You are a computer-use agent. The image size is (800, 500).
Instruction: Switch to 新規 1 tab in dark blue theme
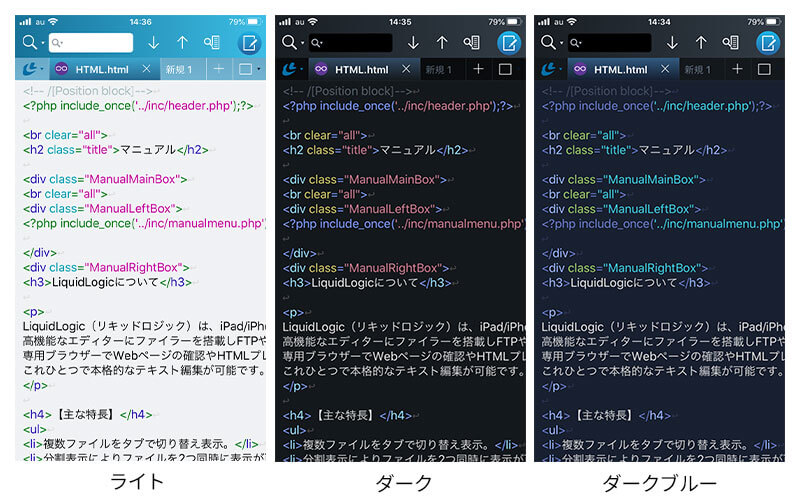click(696, 69)
